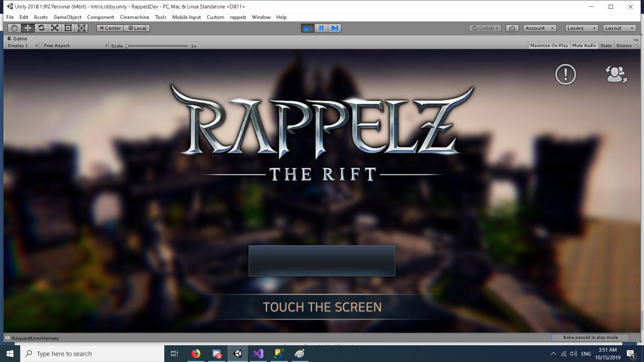Click the taskbar search box
Viewport: 644px width, 362px height.
click(x=92, y=354)
